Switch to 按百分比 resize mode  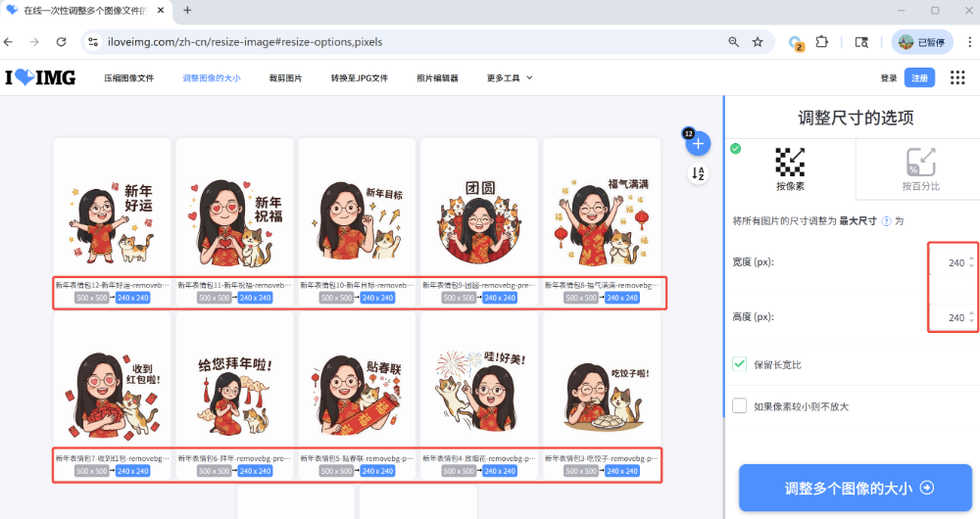point(919,168)
